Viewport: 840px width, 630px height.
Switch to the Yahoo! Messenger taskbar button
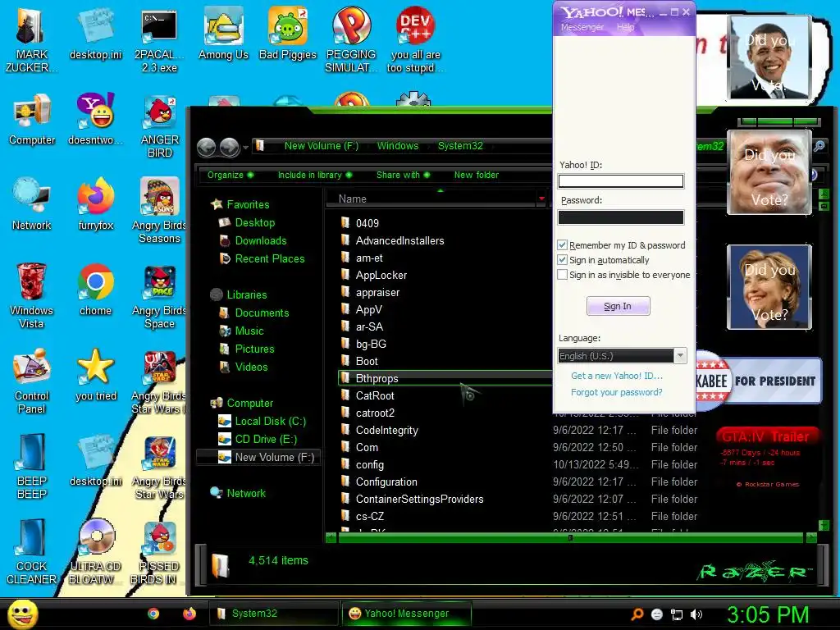[407, 614]
